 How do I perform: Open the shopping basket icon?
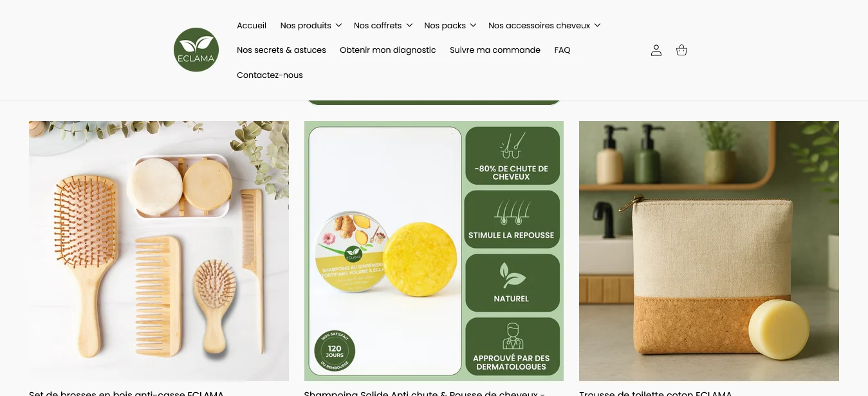(682, 50)
